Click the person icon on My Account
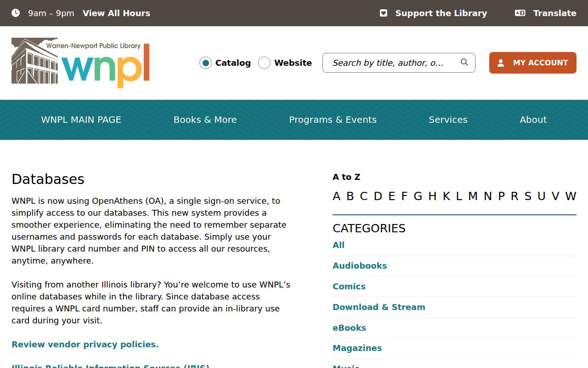588x368 pixels. 501,63
